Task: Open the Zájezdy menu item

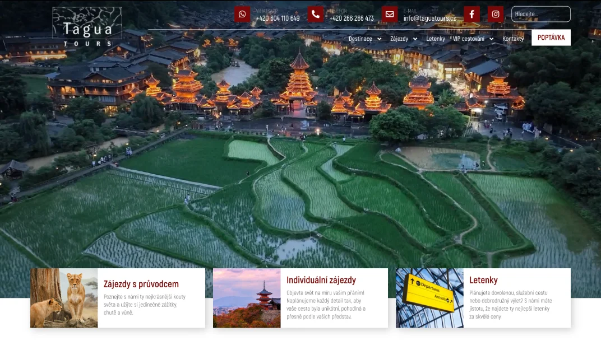Action: (x=399, y=39)
